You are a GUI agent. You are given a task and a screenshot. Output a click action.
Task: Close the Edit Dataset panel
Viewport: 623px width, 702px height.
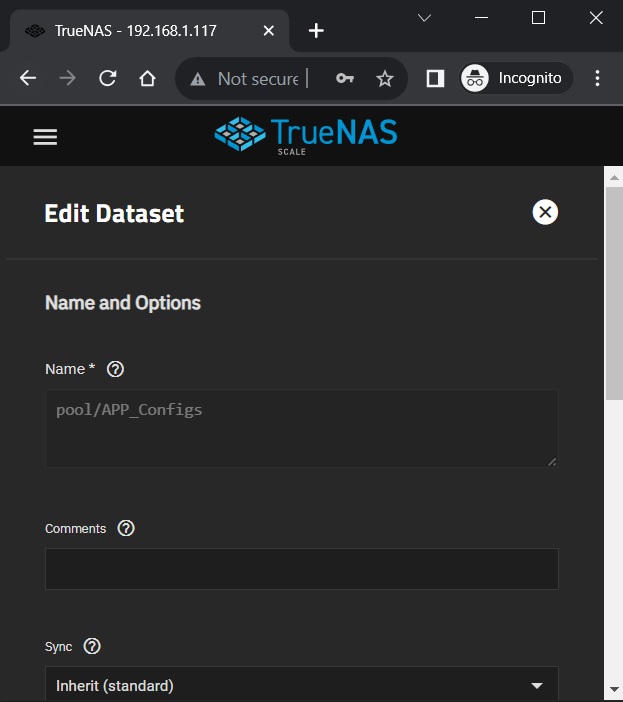click(545, 212)
